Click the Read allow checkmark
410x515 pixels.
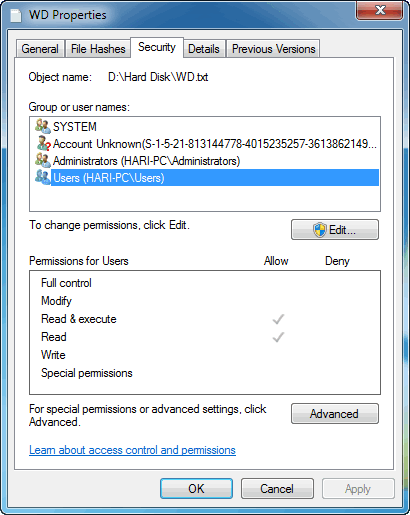278,337
